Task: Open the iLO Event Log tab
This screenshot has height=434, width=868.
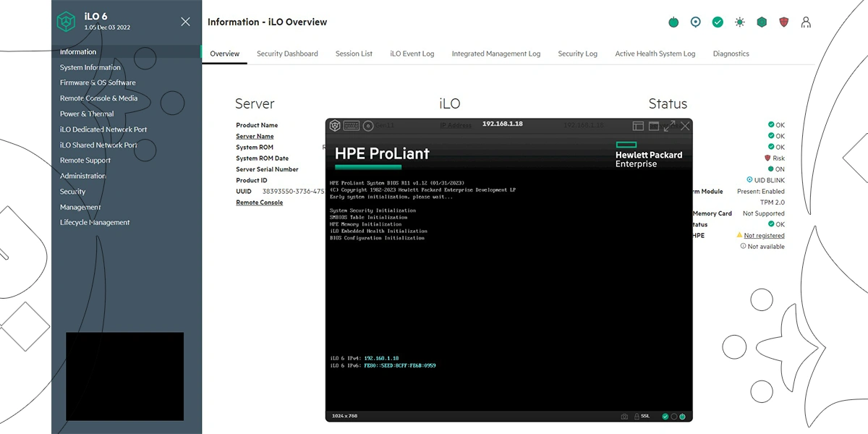Action: coord(412,54)
